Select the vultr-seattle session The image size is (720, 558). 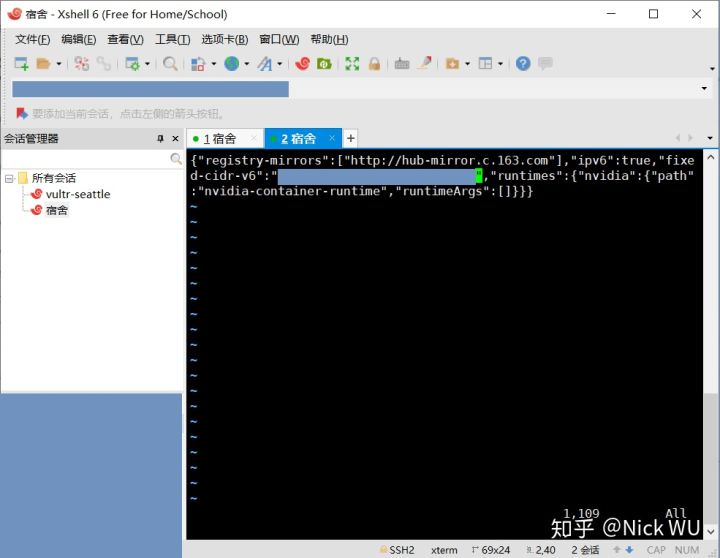pyautogui.click(x=78, y=194)
